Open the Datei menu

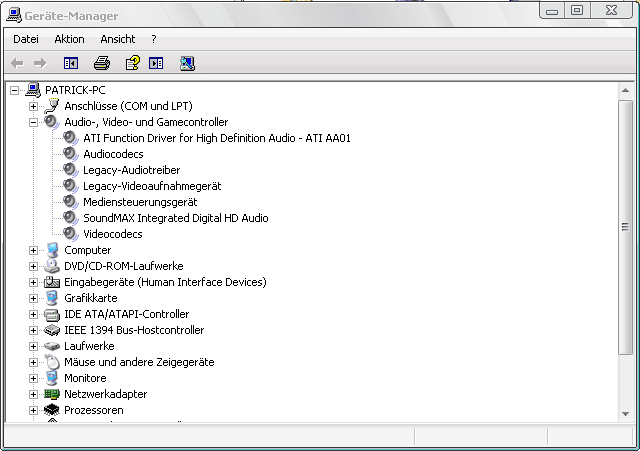click(26, 39)
